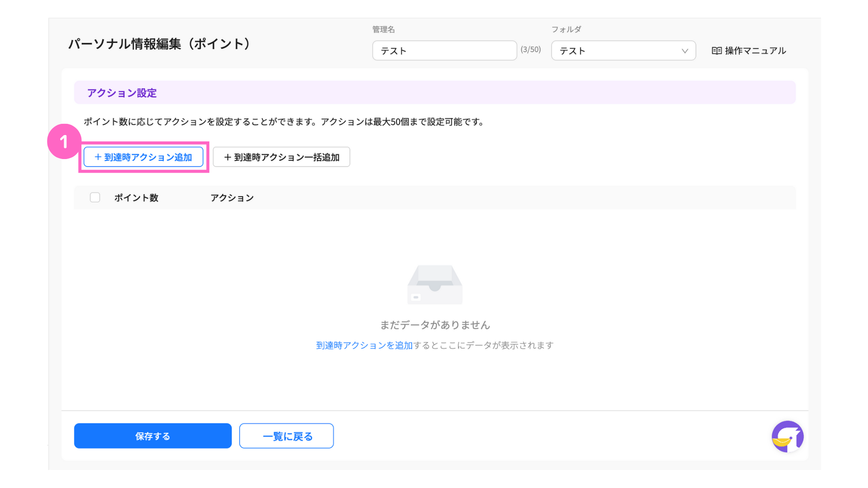
Task: Click the まだデータがありません empty message
Action: click(434, 325)
